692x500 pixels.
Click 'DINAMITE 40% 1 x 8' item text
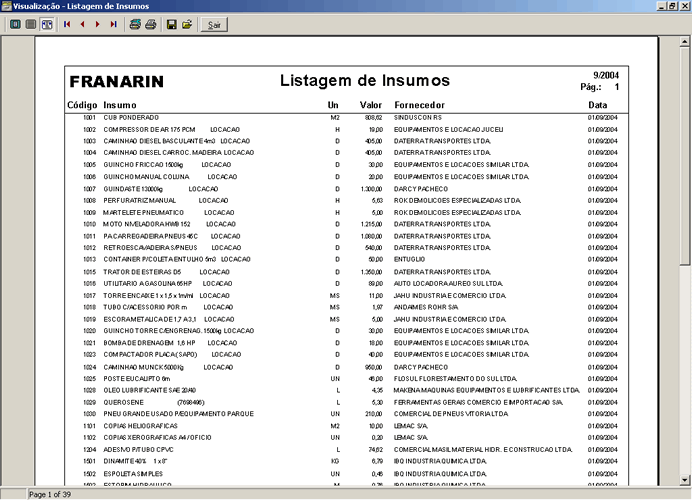[135, 462]
